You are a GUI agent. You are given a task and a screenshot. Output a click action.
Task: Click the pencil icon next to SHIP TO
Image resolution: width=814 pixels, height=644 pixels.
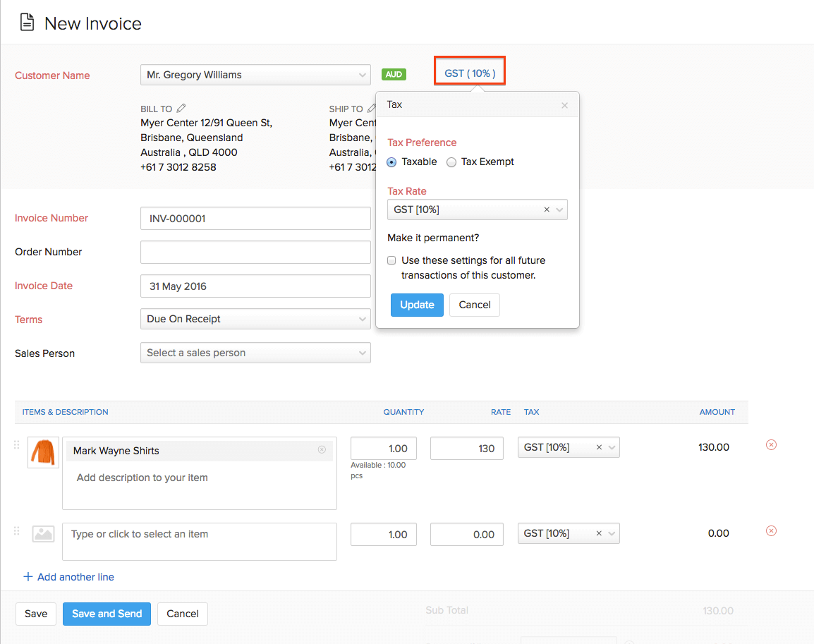point(372,108)
